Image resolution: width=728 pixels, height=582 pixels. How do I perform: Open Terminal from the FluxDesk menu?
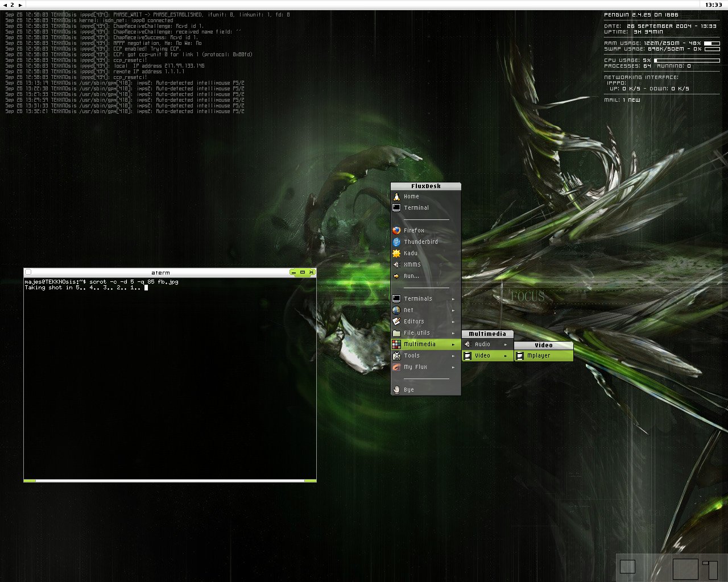[x=416, y=208]
